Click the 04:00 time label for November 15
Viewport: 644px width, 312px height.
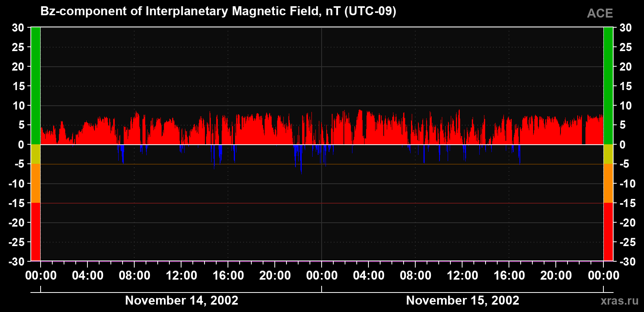click(x=368, y=275)
